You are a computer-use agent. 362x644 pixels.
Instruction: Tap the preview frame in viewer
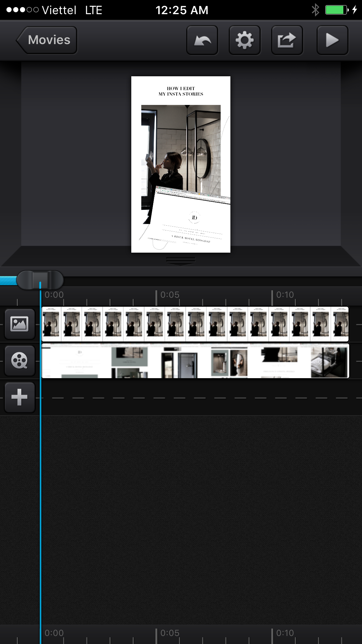(x=181, y=164)
